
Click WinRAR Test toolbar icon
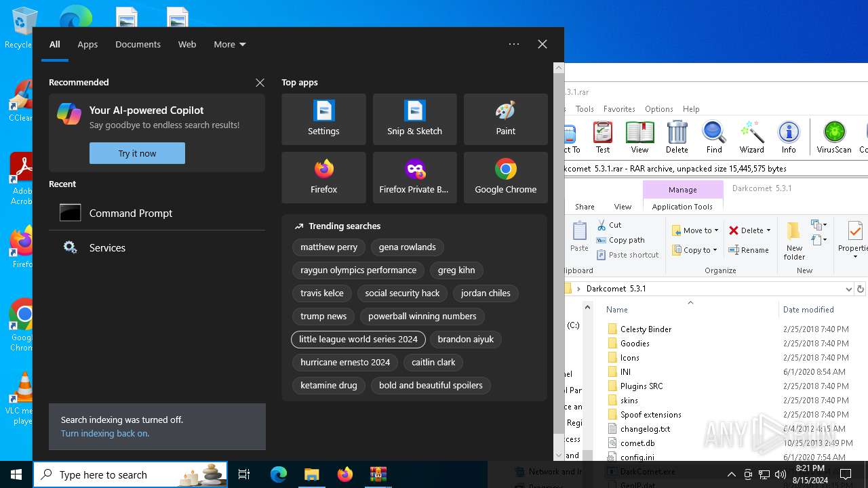tap(602, 137)
